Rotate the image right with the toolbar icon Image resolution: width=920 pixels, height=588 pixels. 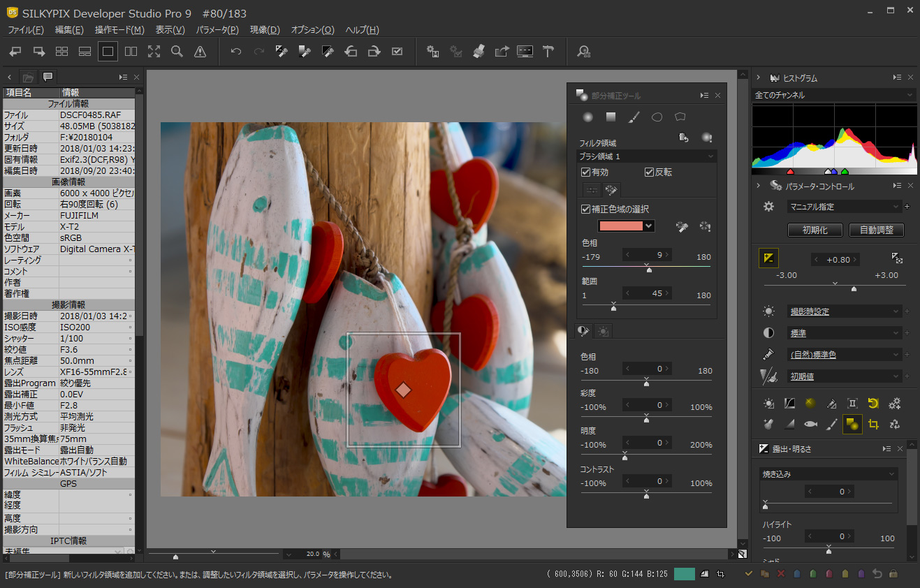pyautogui.click(x=374, y=51)
